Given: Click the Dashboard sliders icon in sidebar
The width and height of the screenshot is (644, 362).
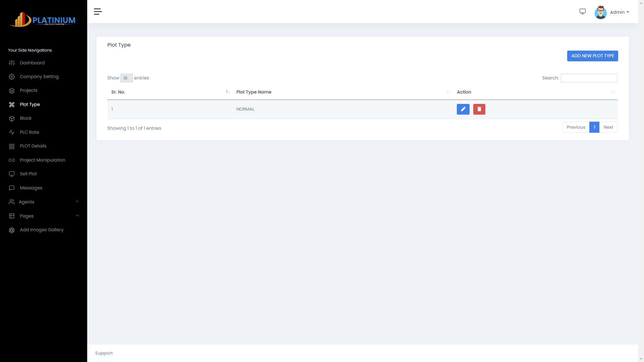Looking at the screenshot, I should pyautogui.click(x=12, y=63).
